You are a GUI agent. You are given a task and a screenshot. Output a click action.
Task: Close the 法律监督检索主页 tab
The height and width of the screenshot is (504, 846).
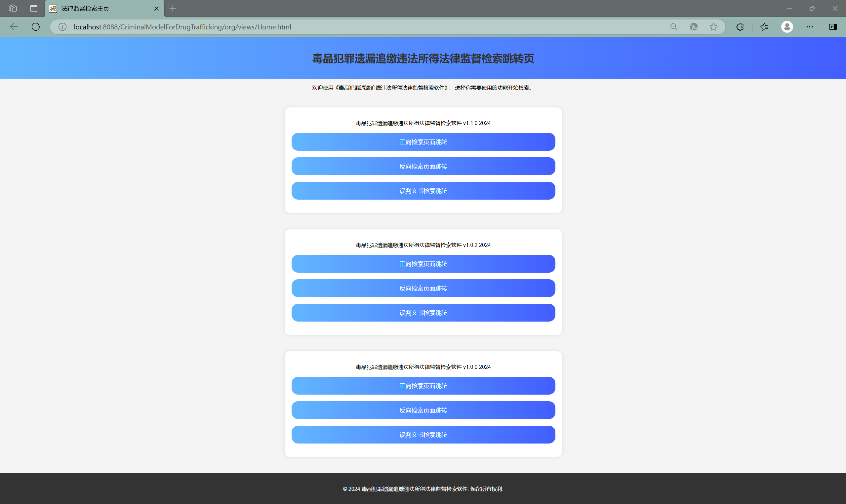(157, 9)
